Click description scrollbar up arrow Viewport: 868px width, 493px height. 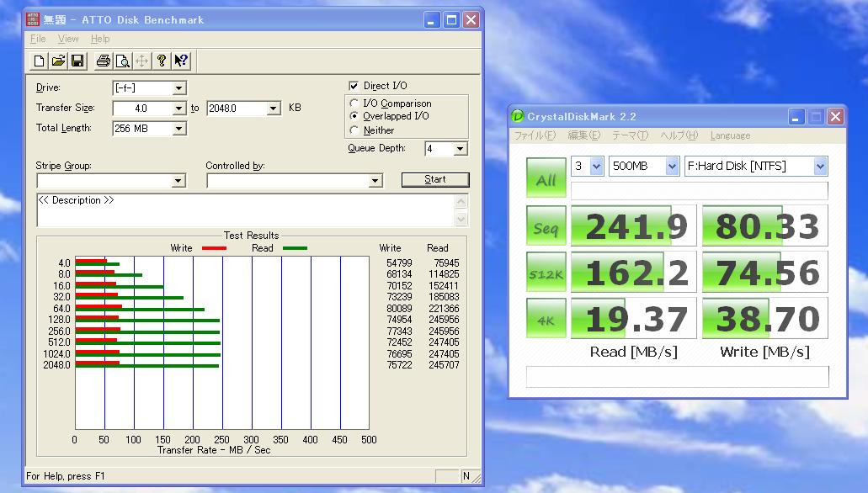click(461, 202)
